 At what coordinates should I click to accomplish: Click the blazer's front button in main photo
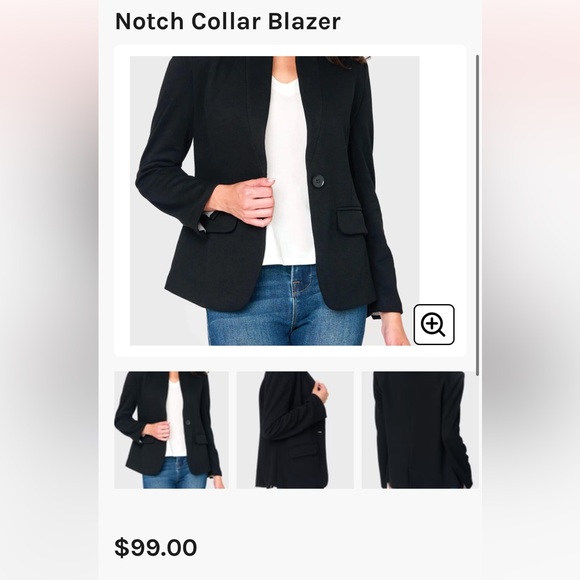318,181
